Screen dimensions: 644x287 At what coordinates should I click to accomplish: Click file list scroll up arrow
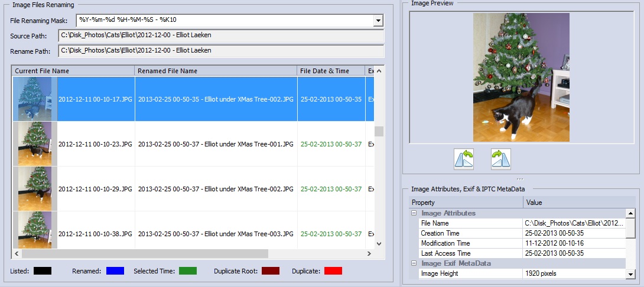[x=379, y=71]
